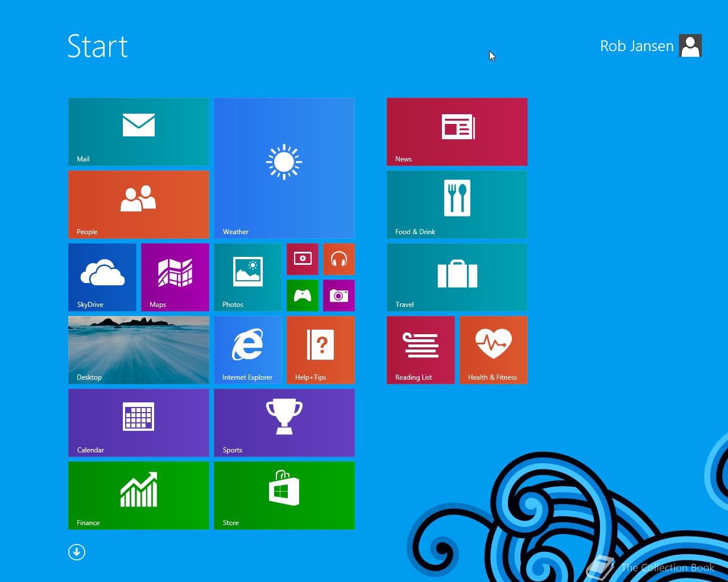Image resolution: width=728 pixels, height=582 pixels.
Task: Open the News tile
Action: click(457, 132)
